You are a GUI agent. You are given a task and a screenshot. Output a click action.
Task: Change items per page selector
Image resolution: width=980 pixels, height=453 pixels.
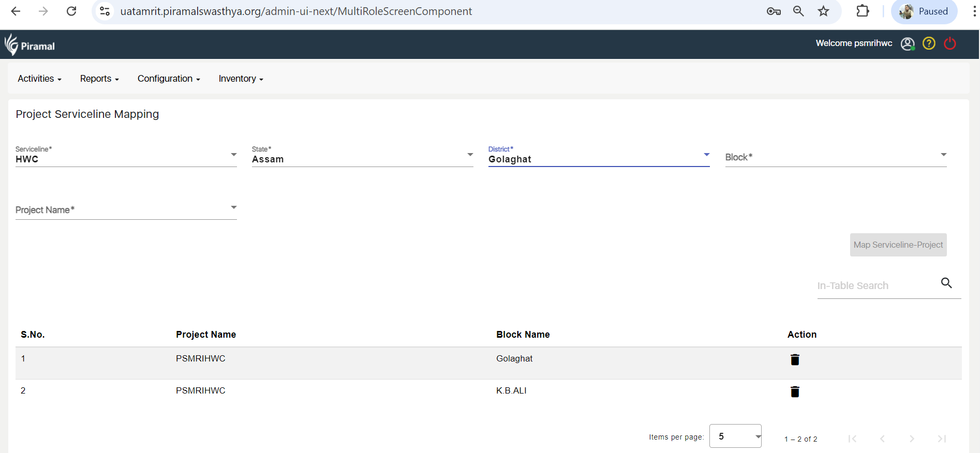735,436
